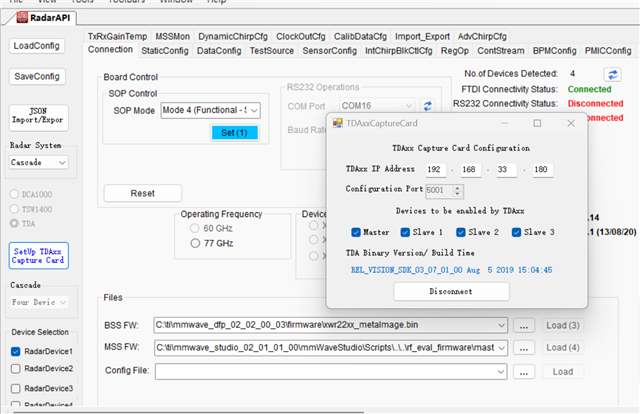This screenshot has height=414, width=640.
Task: Refresh the number of detected devices
Action: click(x=612, y=74)
